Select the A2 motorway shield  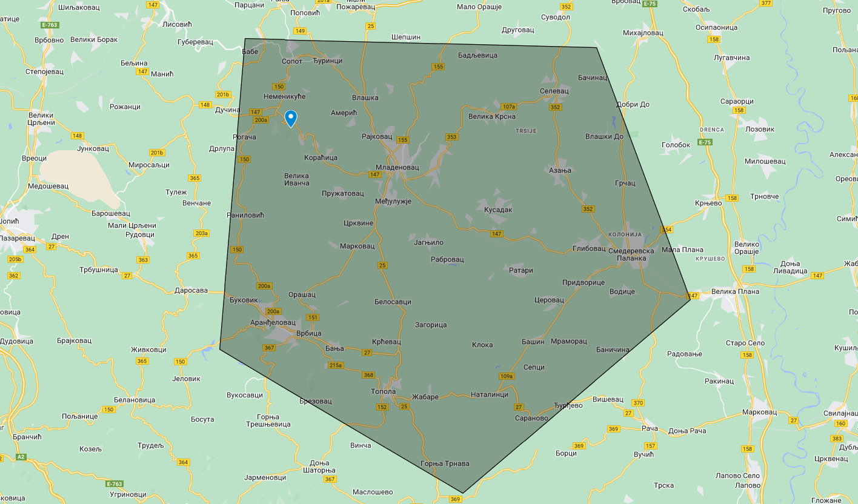pos(21,456)
